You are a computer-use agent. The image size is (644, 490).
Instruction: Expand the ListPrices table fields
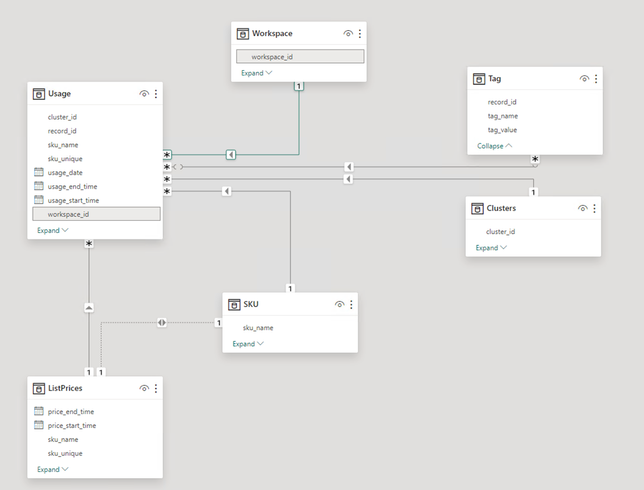pos(53,469)
